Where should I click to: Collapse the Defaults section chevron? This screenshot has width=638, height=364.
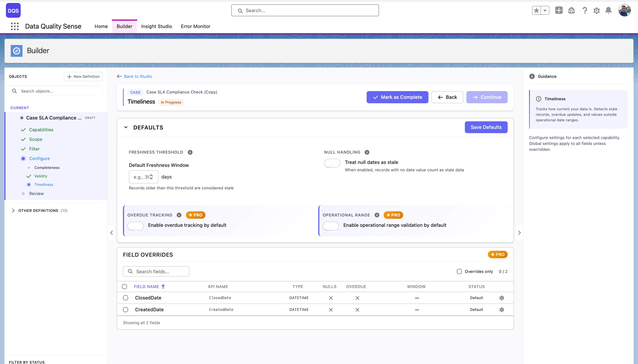click(x=126, y=127)
